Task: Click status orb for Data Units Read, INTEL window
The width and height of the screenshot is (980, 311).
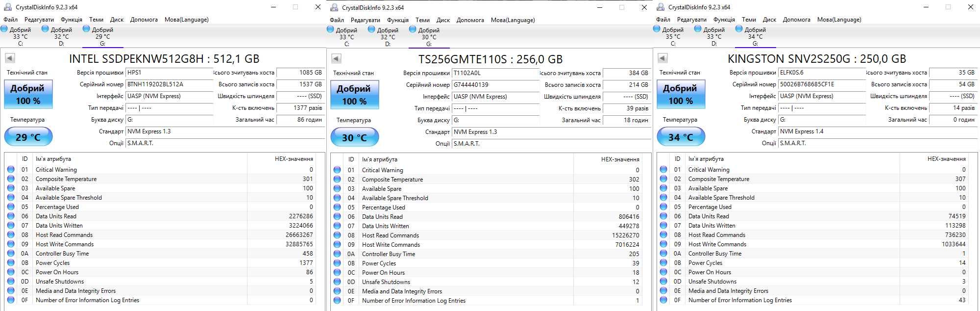Action: (x=11, y=216)
